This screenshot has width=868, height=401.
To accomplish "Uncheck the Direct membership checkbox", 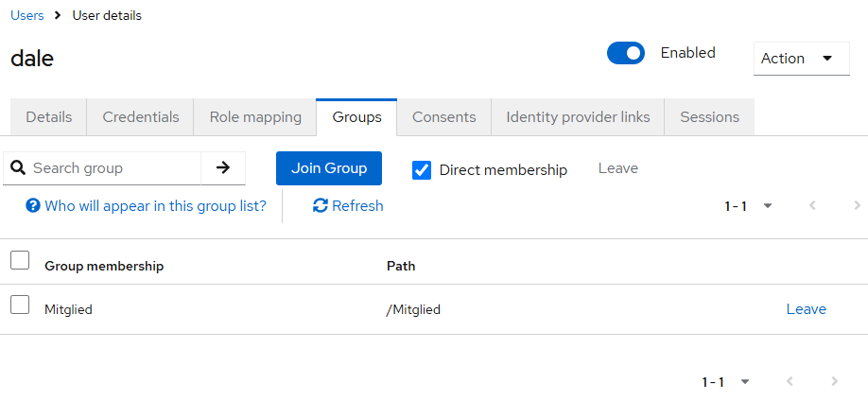I will (x=423, y=169).
